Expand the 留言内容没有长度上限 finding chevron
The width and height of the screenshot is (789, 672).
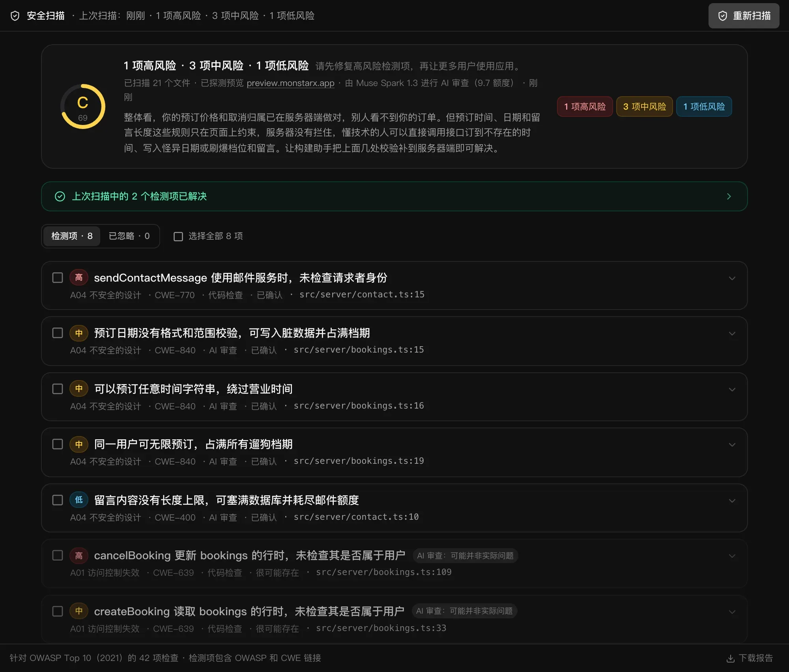[x=732, y=501]
